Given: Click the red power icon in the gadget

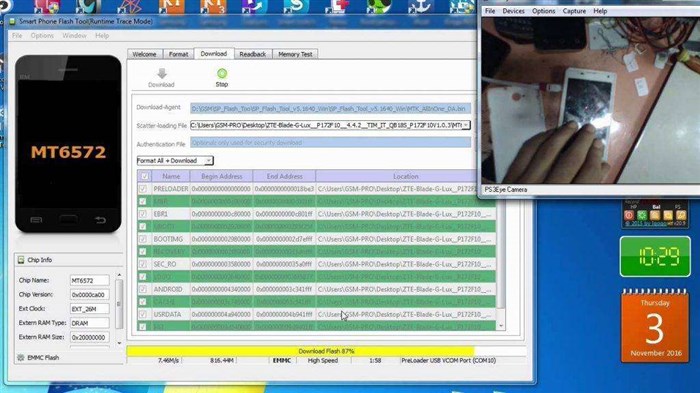Looking at the screenshot, I should point(629,215).
